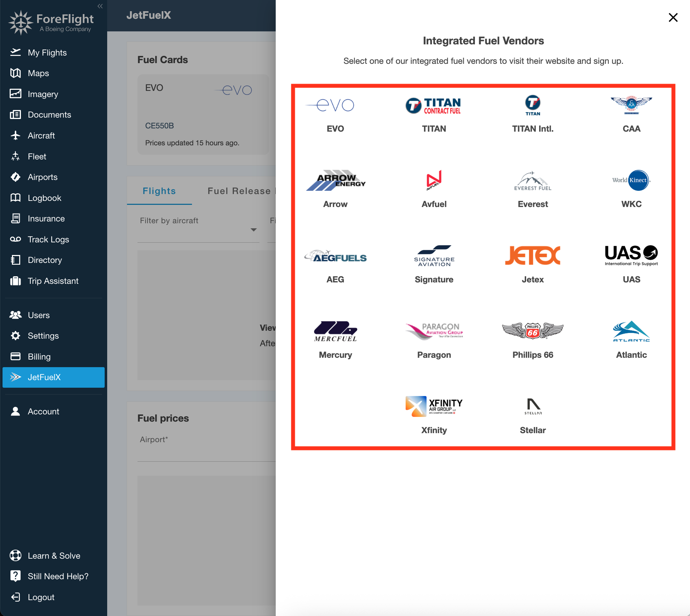Open the Insurance page
Viewport: 690px width, 616px height.
pos(53,219)
